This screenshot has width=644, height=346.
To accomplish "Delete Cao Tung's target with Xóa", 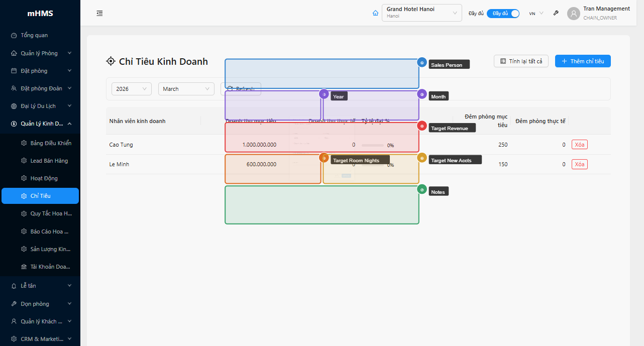I will point(579,145).
